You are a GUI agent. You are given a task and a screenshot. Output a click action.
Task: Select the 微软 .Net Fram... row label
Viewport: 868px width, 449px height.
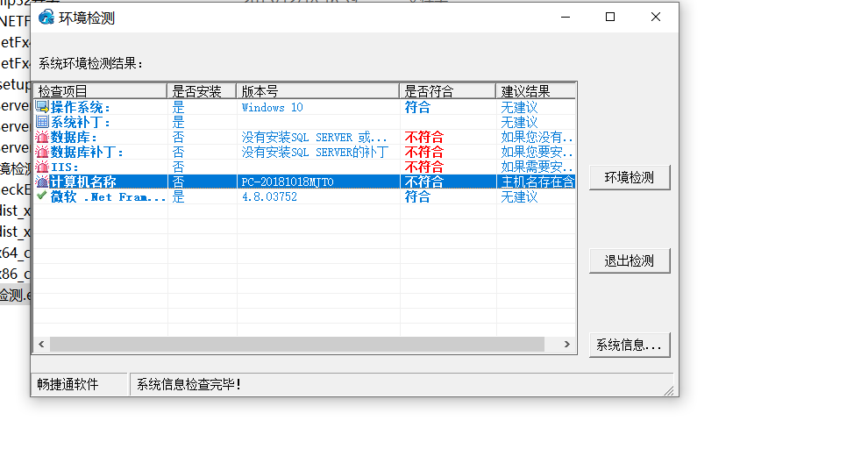click(108, 196)
